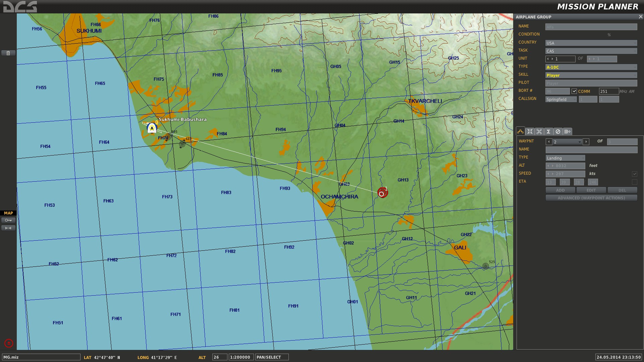Click the waypoint Name field
644x362 pixels.
(592, 150)
